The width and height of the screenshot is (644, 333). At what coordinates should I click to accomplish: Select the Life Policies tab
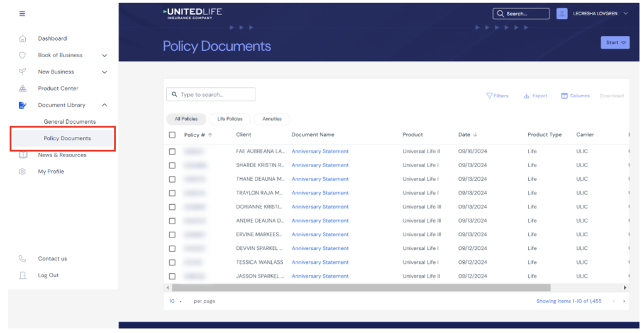pos(230,119)
